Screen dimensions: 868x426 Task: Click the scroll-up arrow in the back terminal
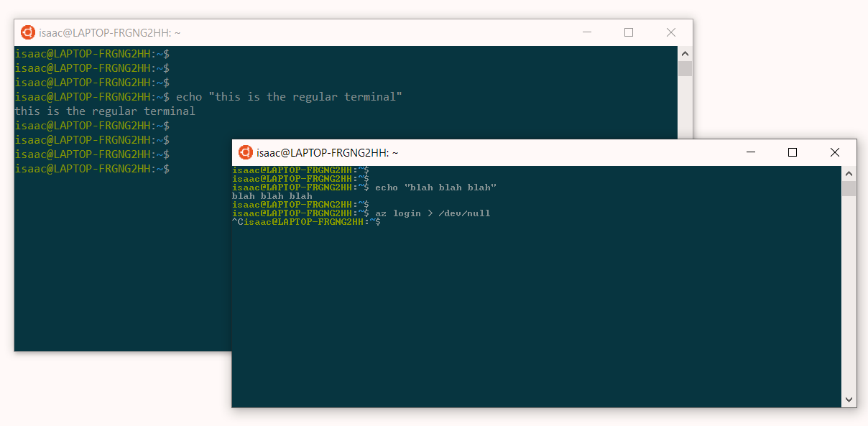pos(685,52)
